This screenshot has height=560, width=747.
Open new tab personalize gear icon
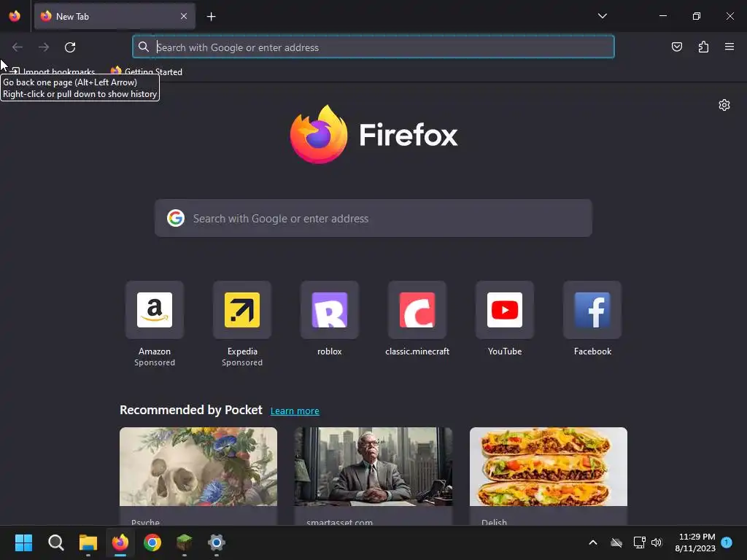724,105
